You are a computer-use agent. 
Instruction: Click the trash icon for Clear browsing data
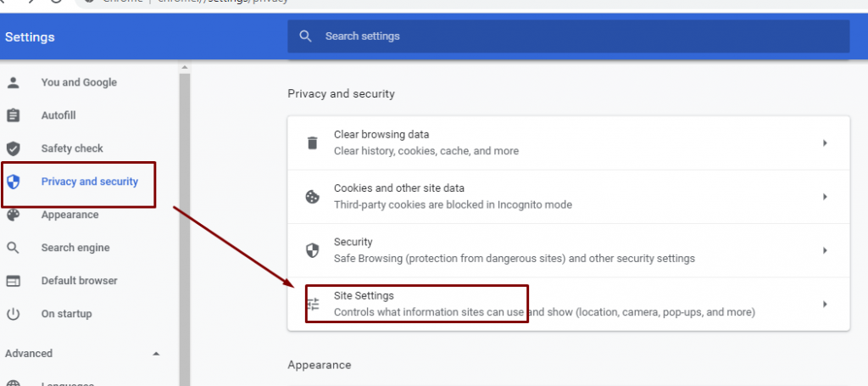click(312, 143)
